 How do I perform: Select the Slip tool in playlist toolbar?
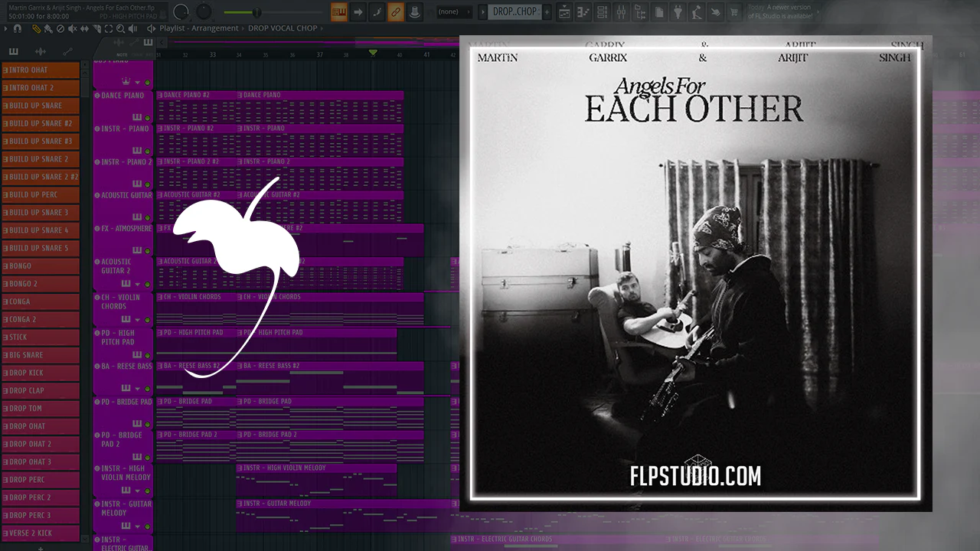[x=83, y=28]
